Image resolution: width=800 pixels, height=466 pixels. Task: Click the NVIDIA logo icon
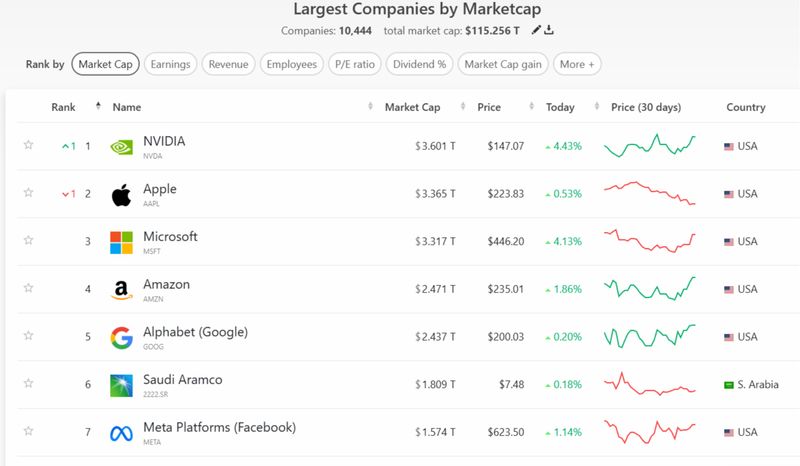coord(121,146)
